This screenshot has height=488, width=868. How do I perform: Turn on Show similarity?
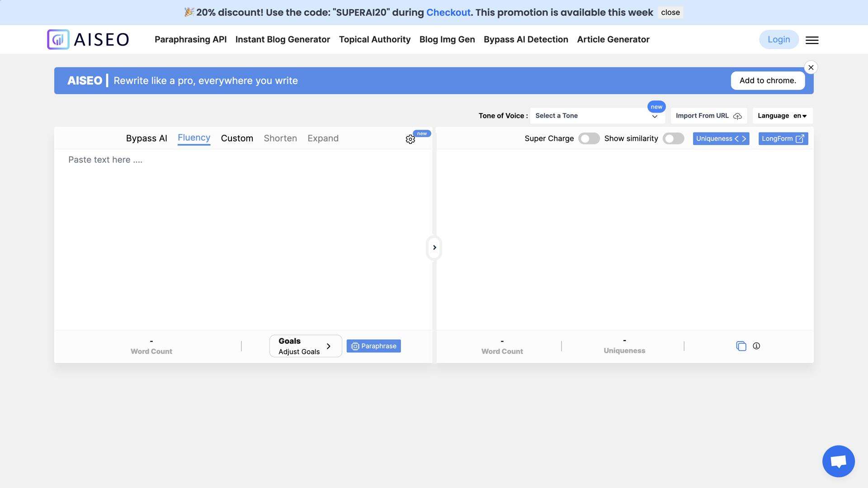[x=673, y=139]
